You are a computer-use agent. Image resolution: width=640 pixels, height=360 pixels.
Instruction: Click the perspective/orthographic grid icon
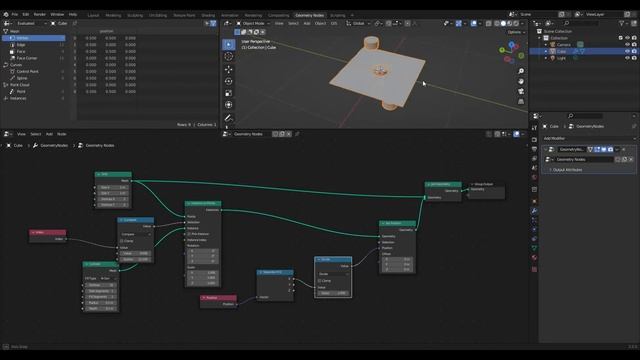click(x=521, y=101)
